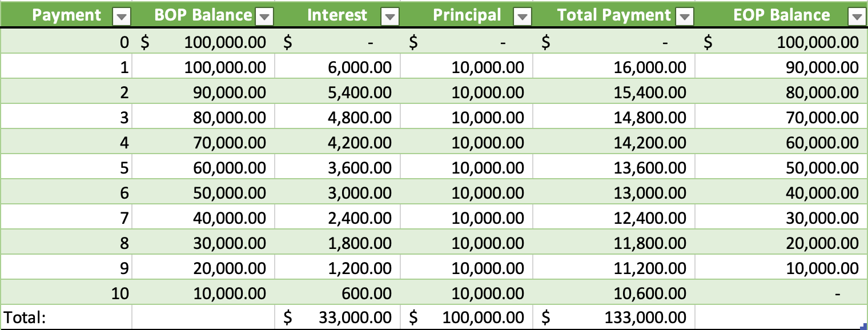Open the EOP Balance filter dropdown

[856, 17]
